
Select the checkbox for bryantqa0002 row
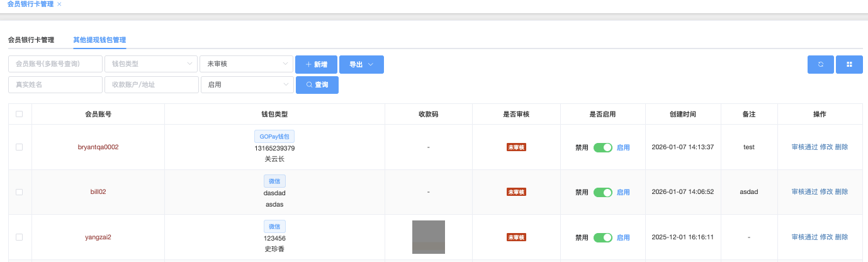20,147
